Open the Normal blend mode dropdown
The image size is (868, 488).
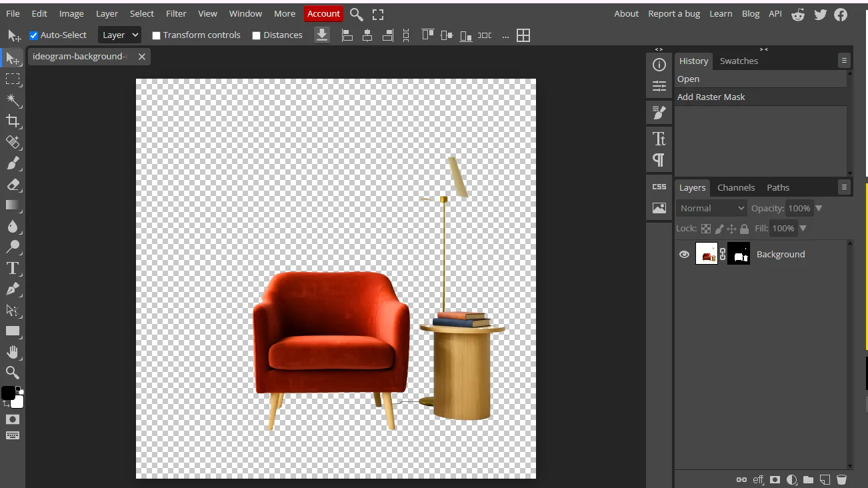click(711, 208)
